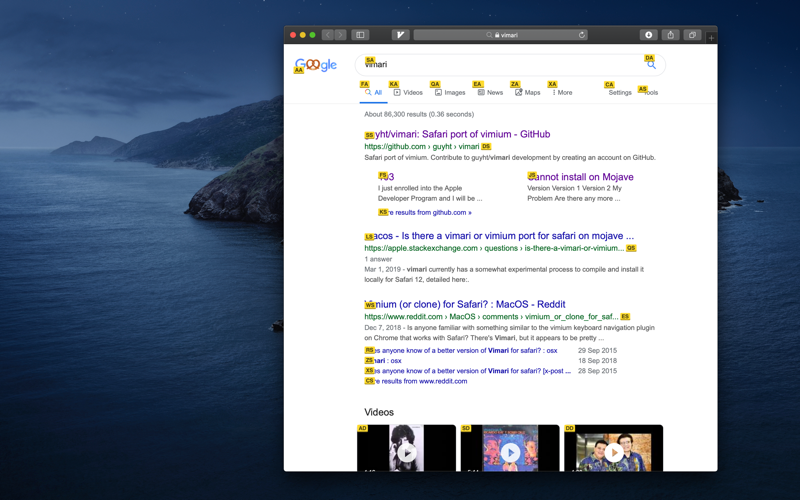Switch to the Maps tab
The image size is (800, 500).
(x=528, y=92)
